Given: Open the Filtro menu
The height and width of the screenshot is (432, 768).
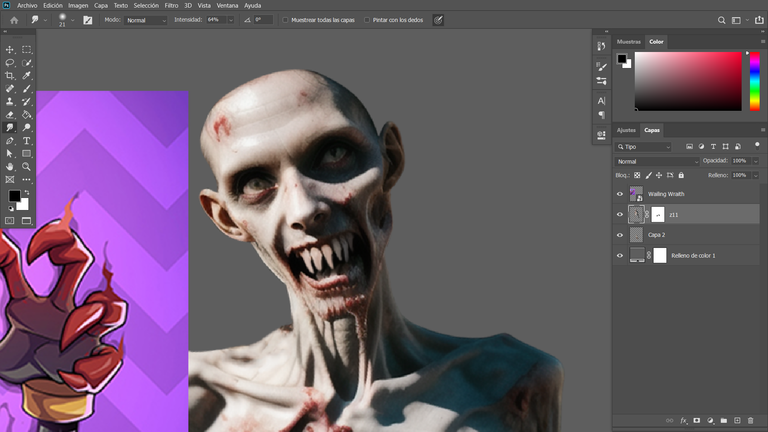Looking at the screenshot, I should pyautogui.click(x=171, y=5).
